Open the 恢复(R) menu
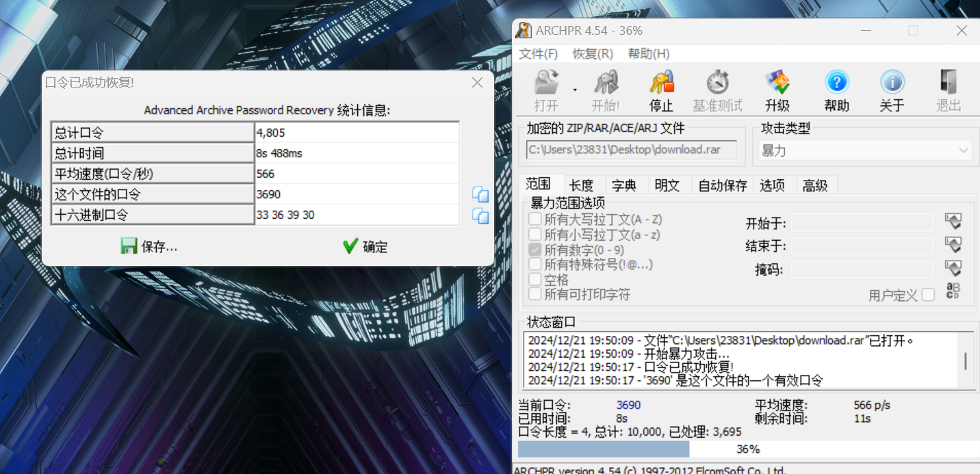980x474 pixels. 593,54
